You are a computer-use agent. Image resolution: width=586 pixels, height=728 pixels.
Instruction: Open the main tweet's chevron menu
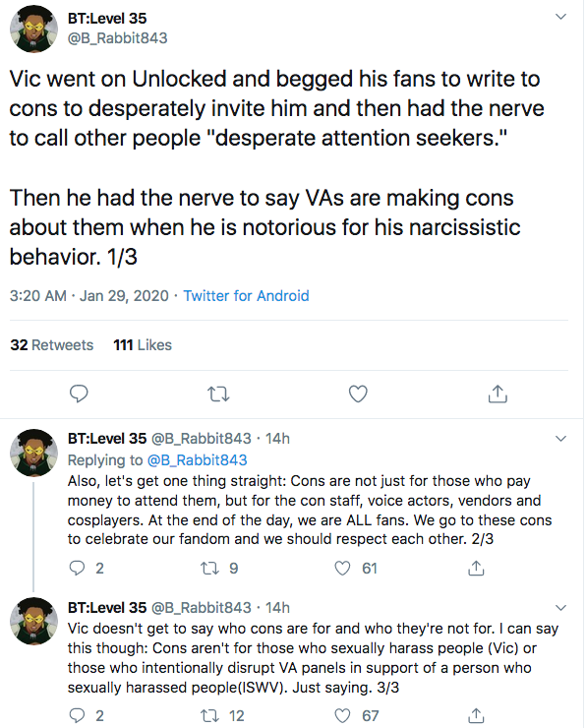pyautogui.click(x=561, y=17)
